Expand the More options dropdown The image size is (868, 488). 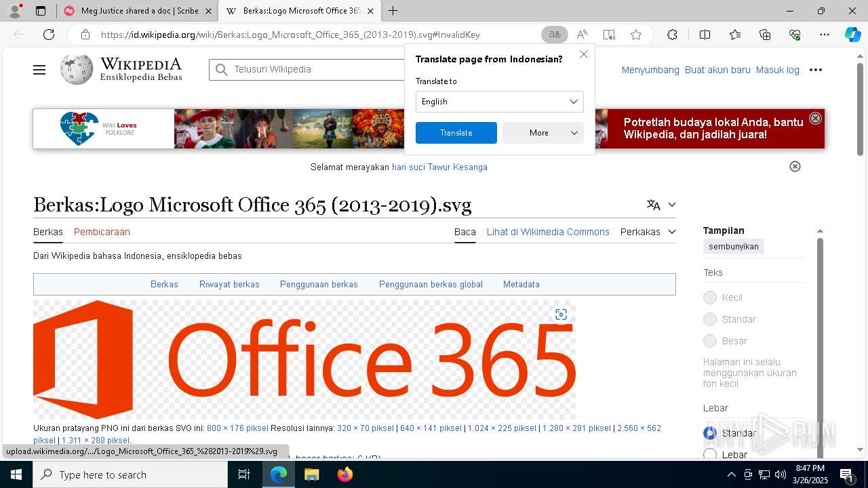(543, 133)
